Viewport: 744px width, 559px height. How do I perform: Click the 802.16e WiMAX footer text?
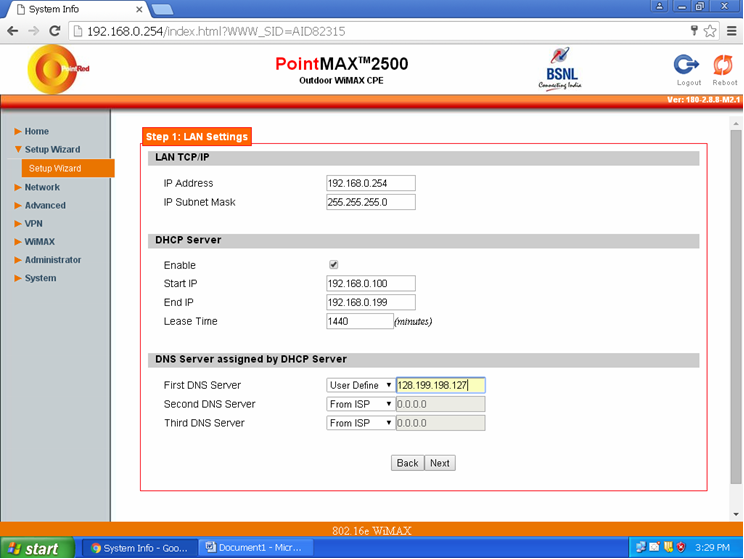coord(372,531)
